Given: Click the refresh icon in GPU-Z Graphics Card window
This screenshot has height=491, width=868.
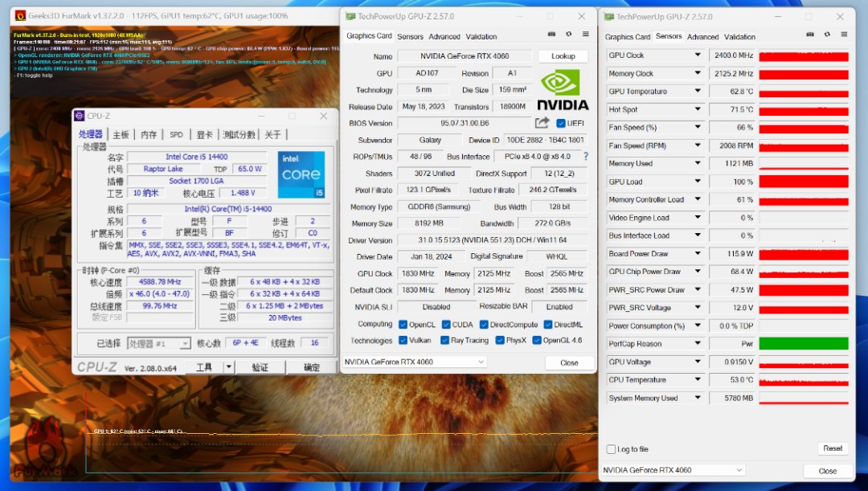Looking at the screenshot, I should click(x=568, y=35).
